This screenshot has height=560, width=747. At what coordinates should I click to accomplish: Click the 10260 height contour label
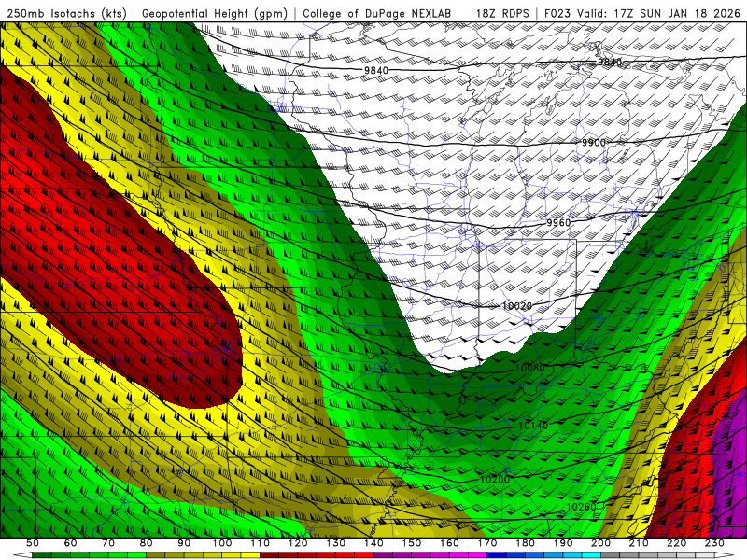(581, 507)
